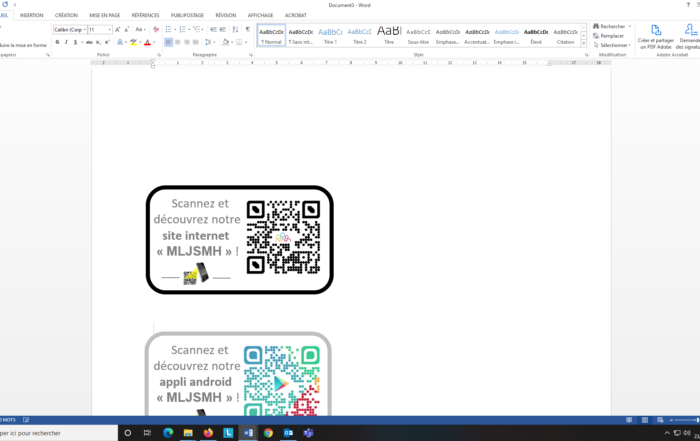This screenshot has height=441, width=700.
Task: Apply bulleted list
Action: point(168,29)
